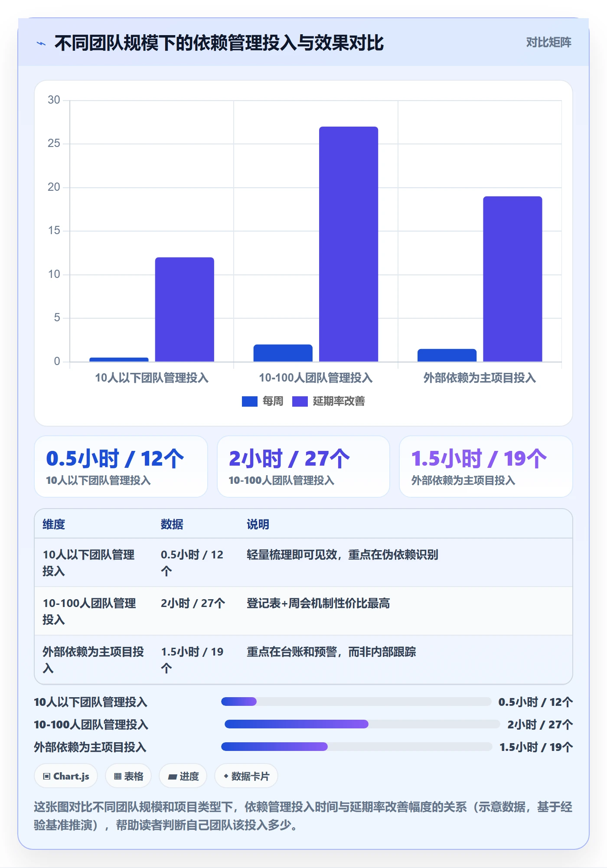The width and height of the screenshot is (607, 868).
Task: Click the 10人以下团队管理投入 progress bar
Action: pos(356,702)
